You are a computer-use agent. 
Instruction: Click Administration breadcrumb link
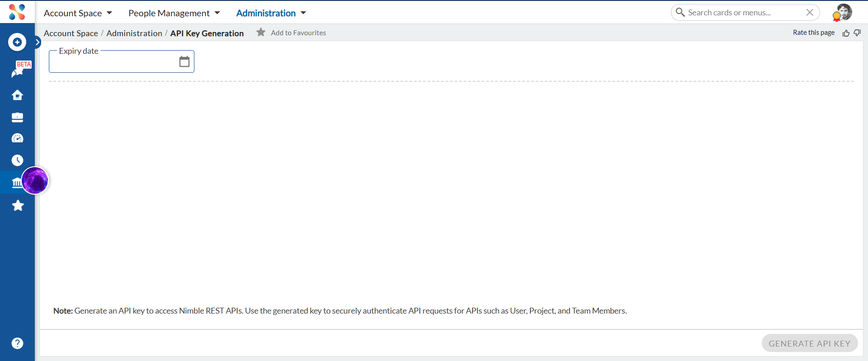click(x=134, y=33)
